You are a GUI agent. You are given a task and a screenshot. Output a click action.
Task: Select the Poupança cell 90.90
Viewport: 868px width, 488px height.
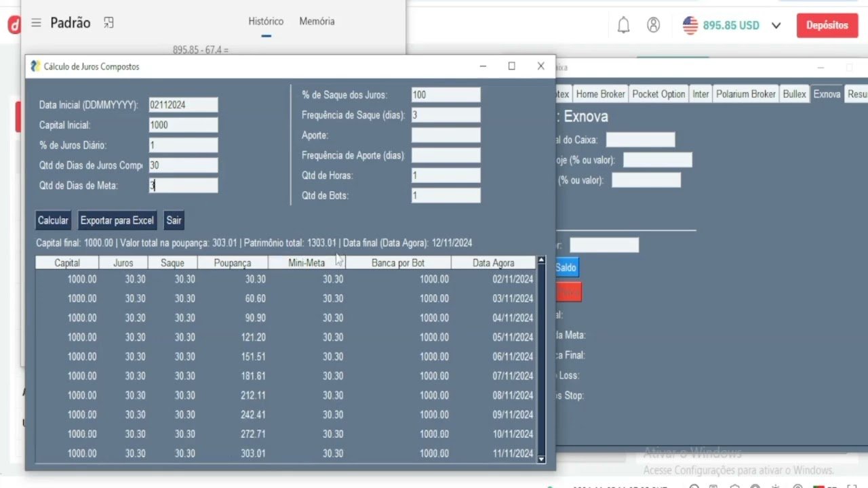click(x=255, y=318)
